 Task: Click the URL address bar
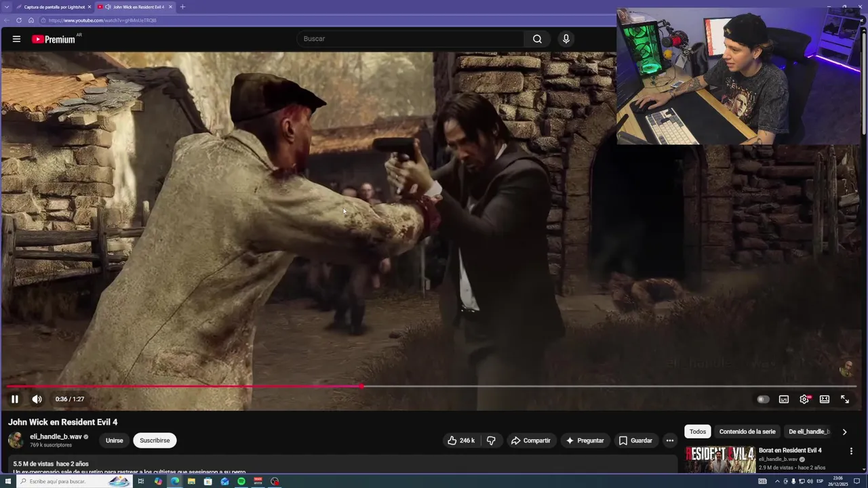coord(325,20)
